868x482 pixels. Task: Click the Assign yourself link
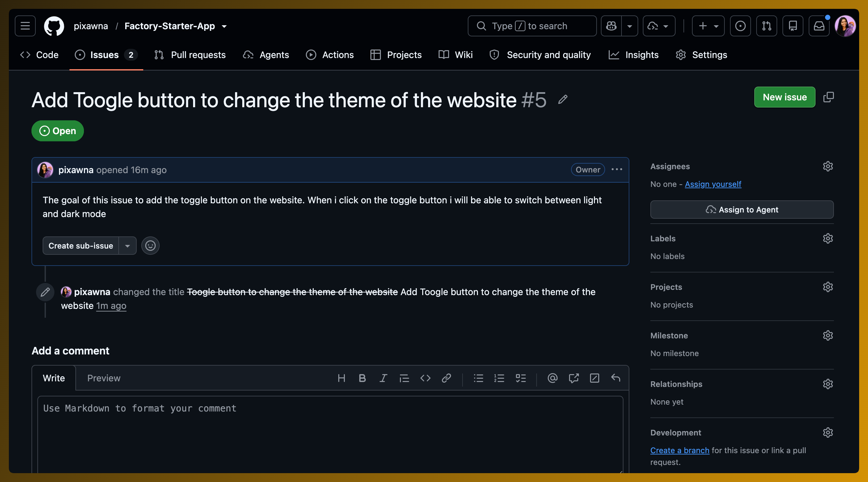click(713, 184)
